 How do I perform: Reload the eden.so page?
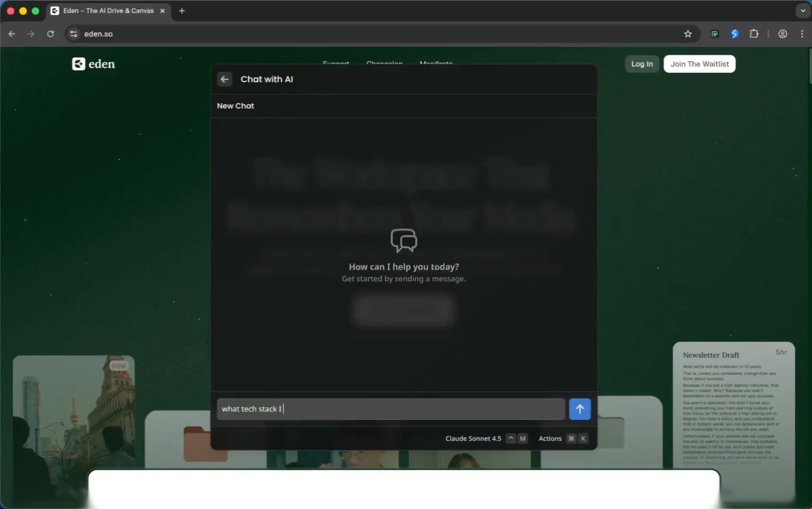click(50, 34)
